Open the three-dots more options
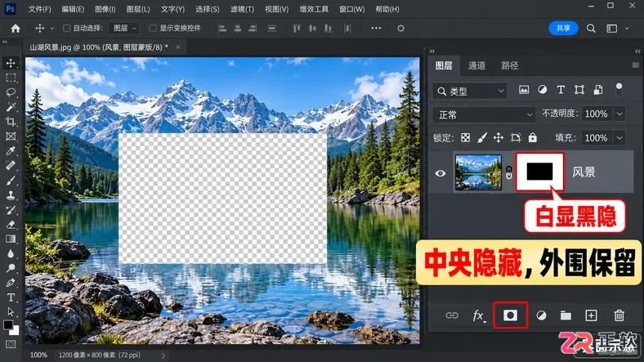 376,28
